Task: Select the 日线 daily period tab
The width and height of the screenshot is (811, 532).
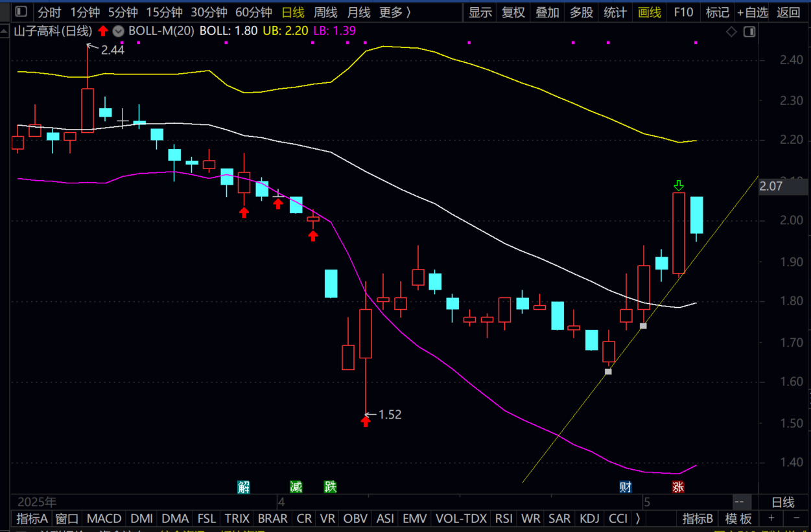Action: [x=293, y=12]
